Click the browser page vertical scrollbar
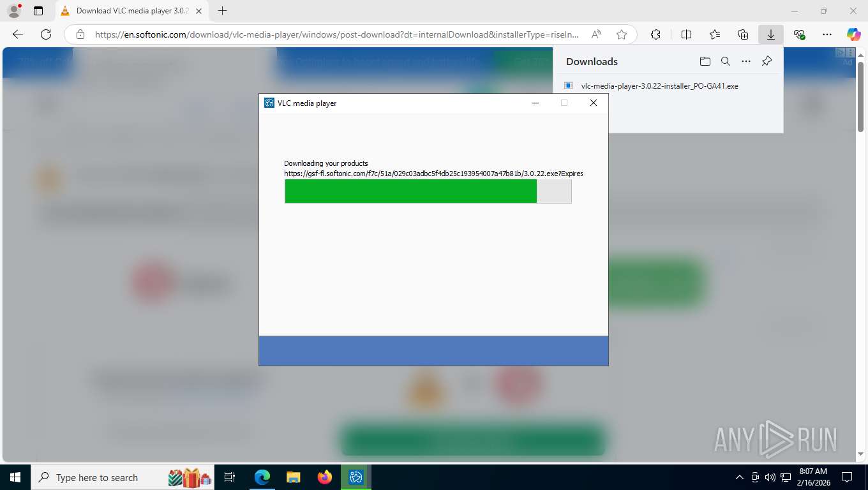 click(860, 96)
